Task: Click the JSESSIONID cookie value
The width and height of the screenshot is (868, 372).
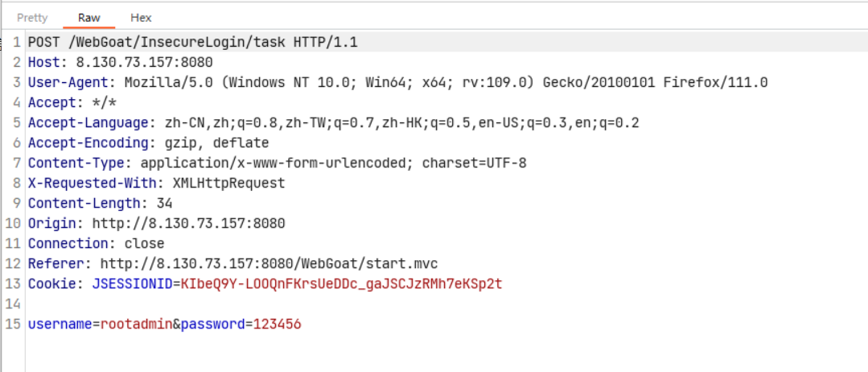Action: tap(341, 283)
